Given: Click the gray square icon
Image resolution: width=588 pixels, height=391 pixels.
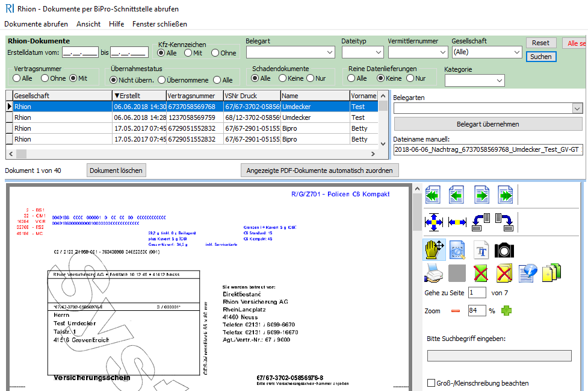Looking at the screenshot, I should pos(457,273).
